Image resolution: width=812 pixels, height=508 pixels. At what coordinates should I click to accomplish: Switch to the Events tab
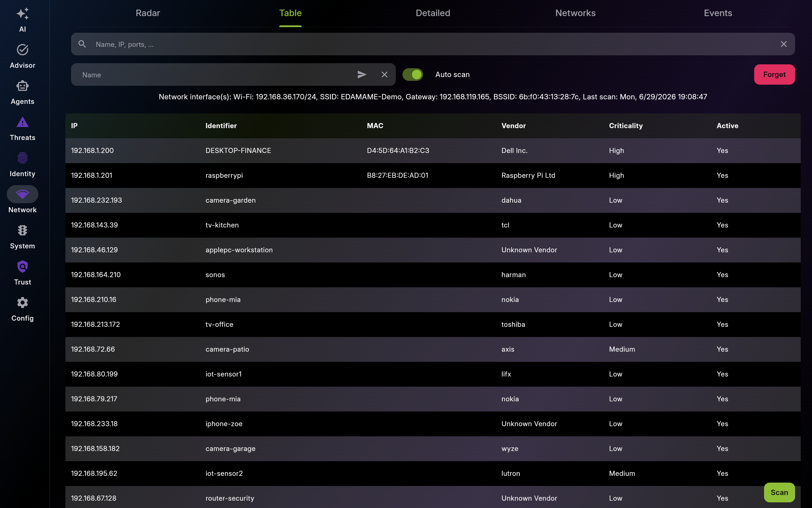point(718,13)
